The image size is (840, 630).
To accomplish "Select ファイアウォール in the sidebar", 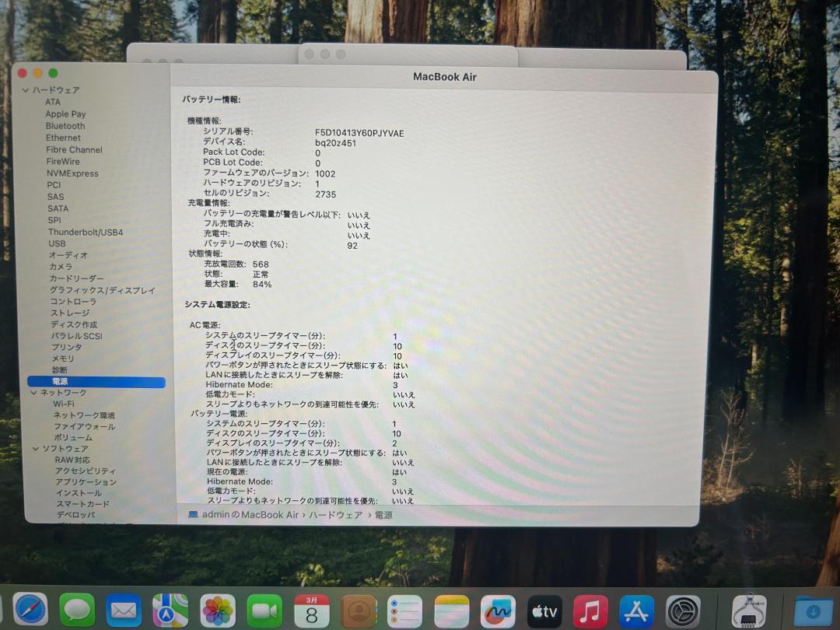I will pos(85,426).
